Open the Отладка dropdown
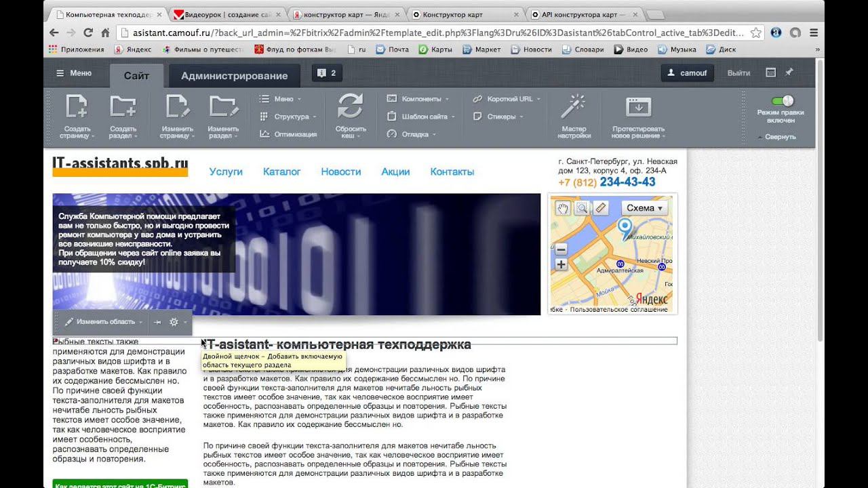868x488 pixels. tap(412, 134)
